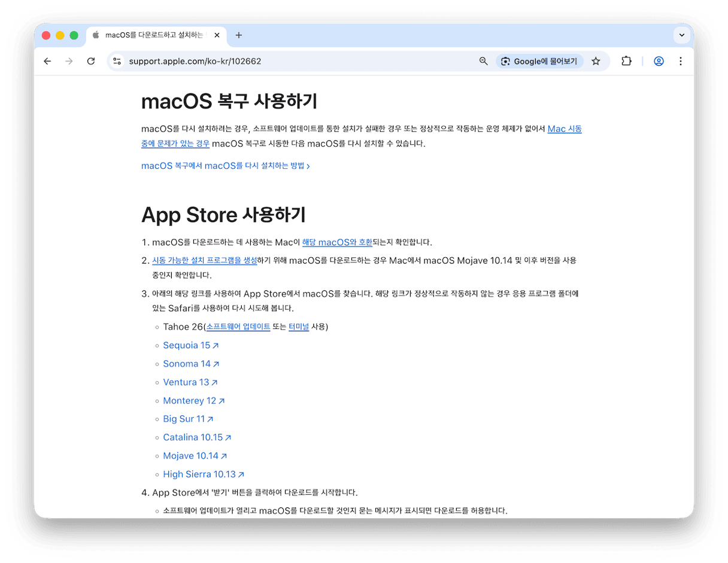Open the 소프트웨어 업데이트 link under Tahoe 26
Screen dimensions: 728x563
(237, 327)
